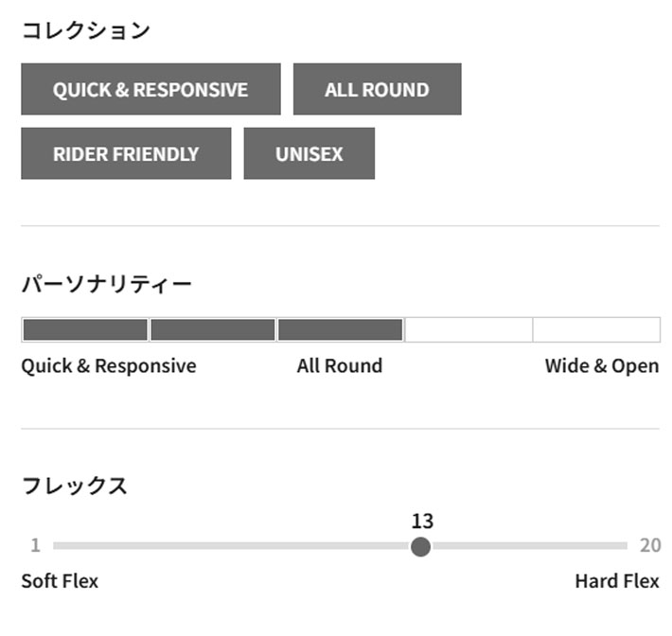The height and width of the screenshot is (636, 672).
Task: Click the フレックス section heading
Action: click(74, 486)
